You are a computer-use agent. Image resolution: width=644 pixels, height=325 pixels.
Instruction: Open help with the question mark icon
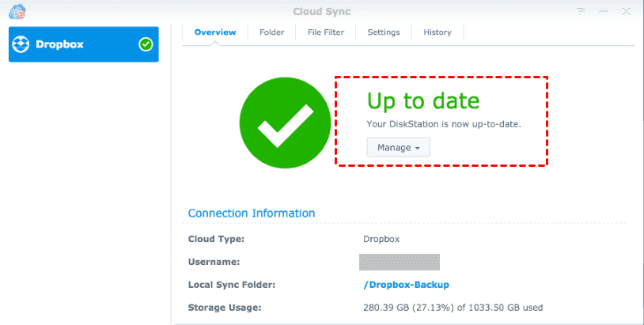[x=581, y=11]
